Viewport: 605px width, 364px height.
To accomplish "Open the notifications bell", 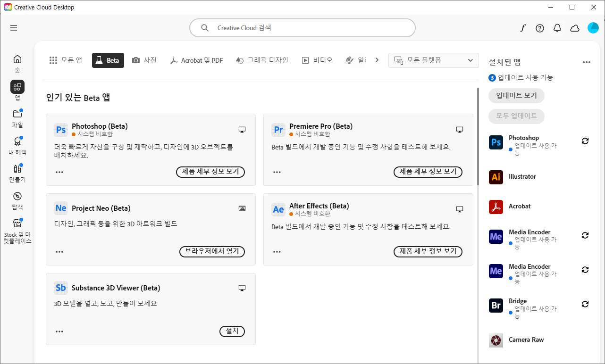I will 557,28.
